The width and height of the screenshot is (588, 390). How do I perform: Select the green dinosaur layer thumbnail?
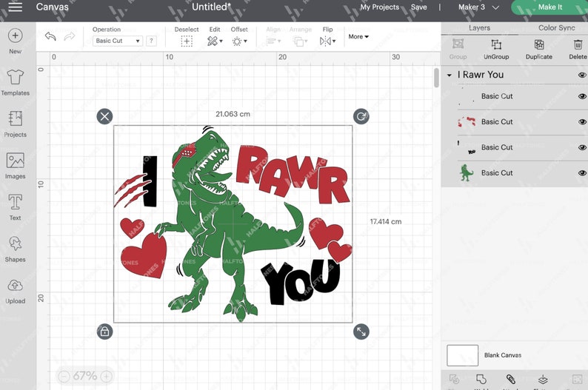click(466, 172)
